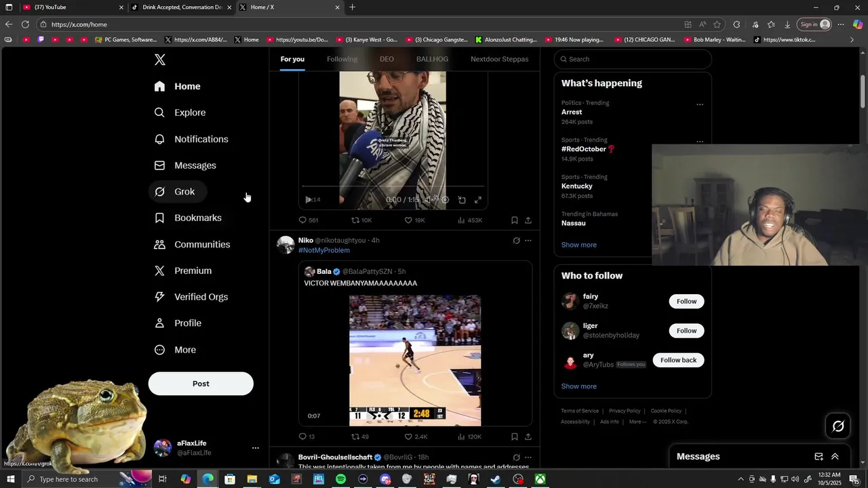868x488 pixels.
Task: Expand the More menu in sidebar
Action: click(176, 350)
